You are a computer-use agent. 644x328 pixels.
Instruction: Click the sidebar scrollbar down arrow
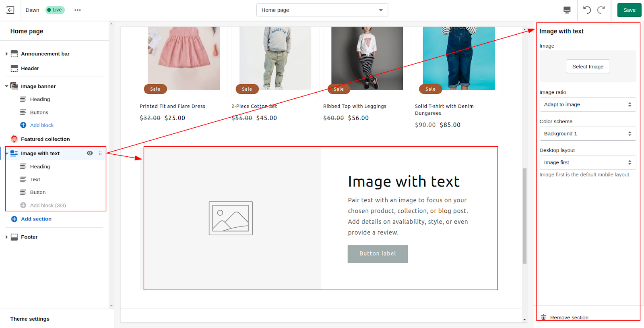[x=111, y=306]
